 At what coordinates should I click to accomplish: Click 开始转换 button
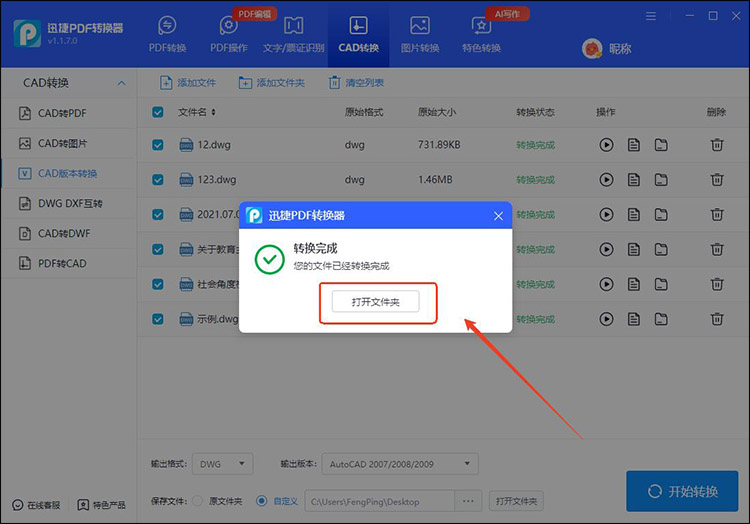coord(682,491)
